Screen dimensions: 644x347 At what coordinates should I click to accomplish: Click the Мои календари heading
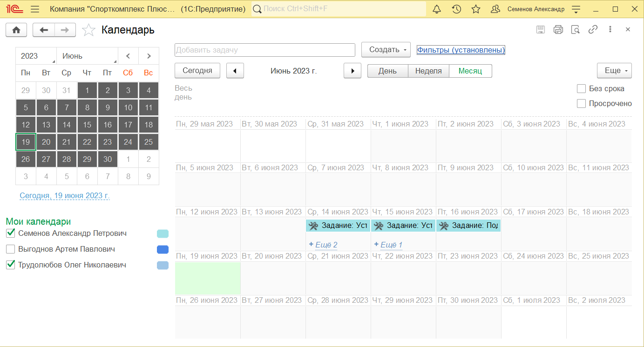39,222
